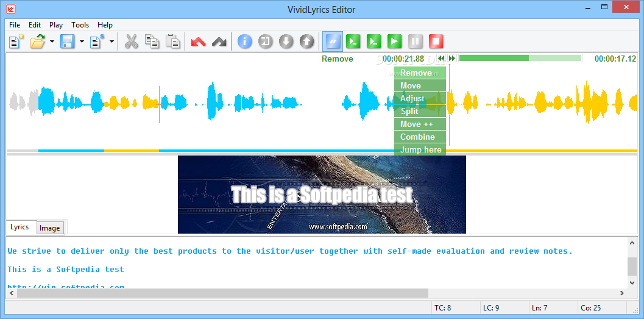This screenshot has height=319, width=644.
Task: Open the File menu
Action: (x=15, y=24)
